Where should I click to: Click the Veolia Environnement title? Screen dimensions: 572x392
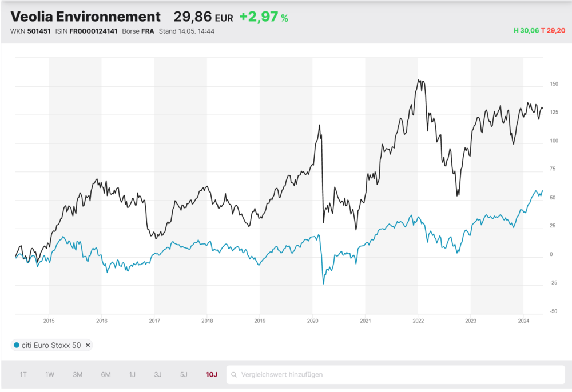point(85,17)
